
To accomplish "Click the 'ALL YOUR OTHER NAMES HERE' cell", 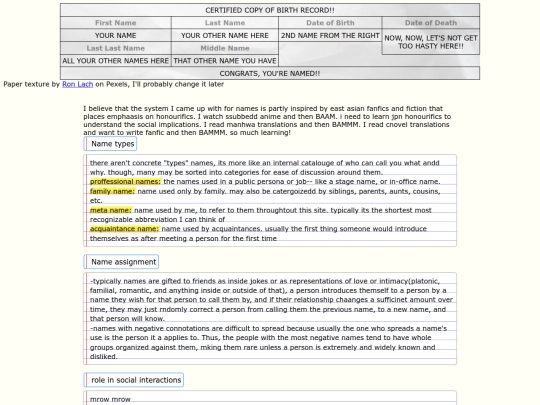I will [116, 61].
